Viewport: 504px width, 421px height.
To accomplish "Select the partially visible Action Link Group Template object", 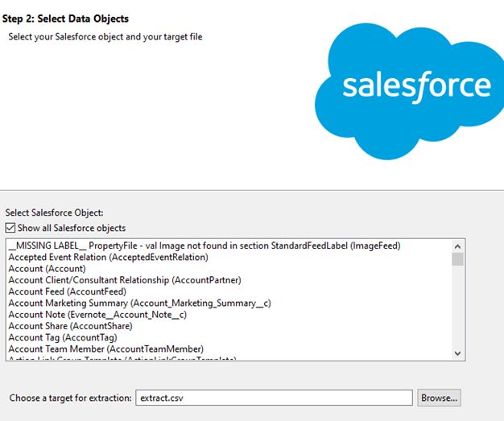I will [x=121, y=358].
